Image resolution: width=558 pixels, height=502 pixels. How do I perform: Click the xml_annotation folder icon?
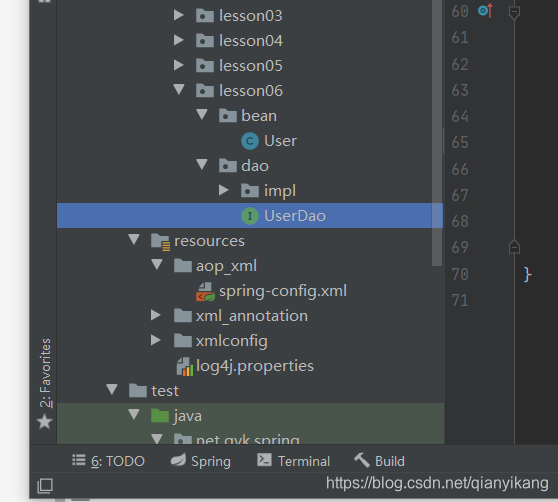pyautogui.click(x=183, y=316)
